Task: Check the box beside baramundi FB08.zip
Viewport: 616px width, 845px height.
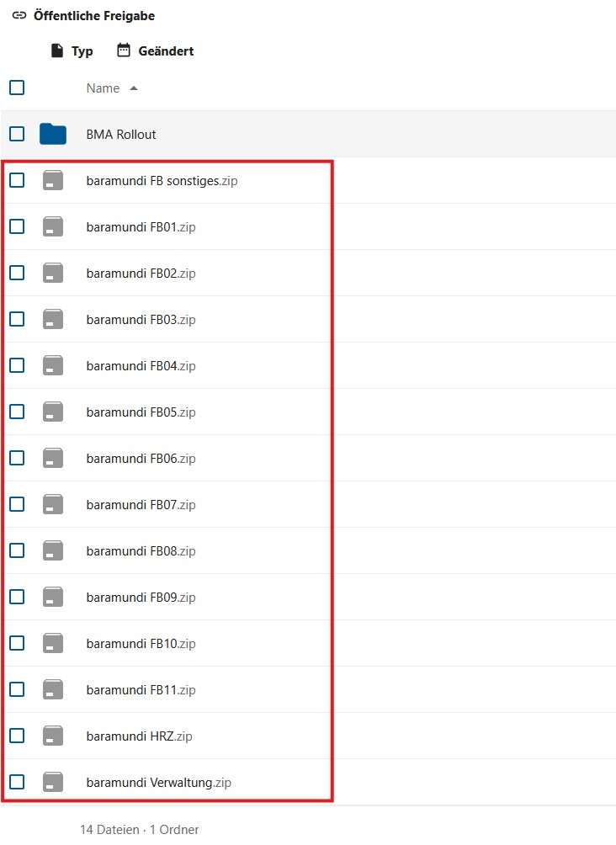Action: click(x=17, y=550)
